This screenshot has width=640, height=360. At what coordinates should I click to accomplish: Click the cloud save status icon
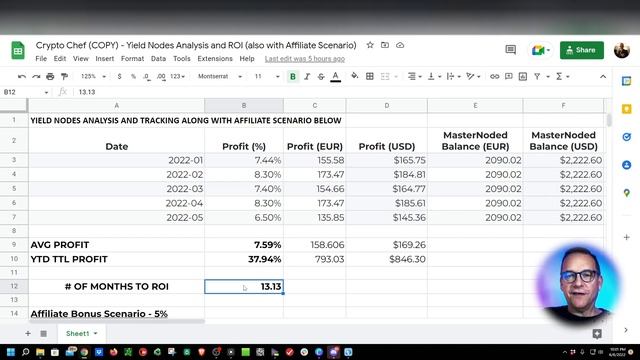400,45
